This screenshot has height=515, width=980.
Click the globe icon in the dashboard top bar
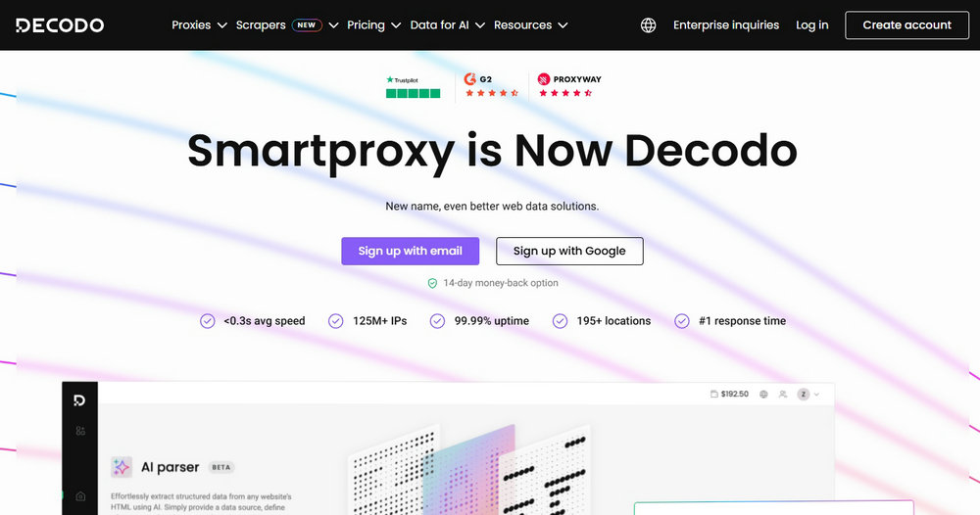763,394
